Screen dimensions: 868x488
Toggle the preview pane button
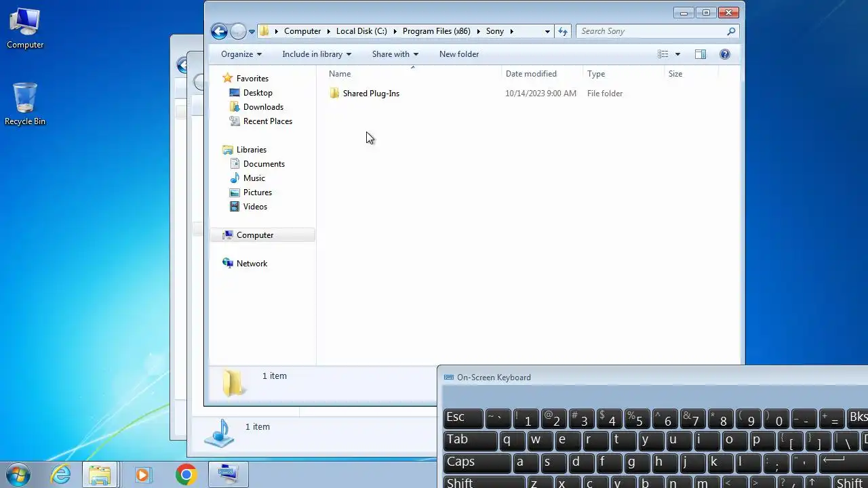701,54
